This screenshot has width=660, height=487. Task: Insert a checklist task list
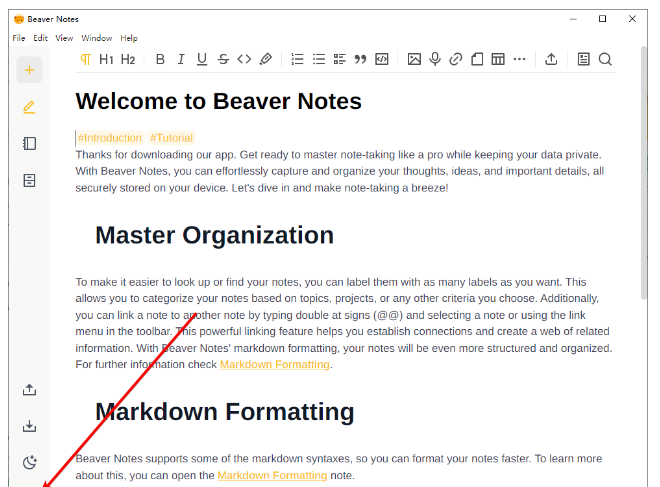coord(340,59)
